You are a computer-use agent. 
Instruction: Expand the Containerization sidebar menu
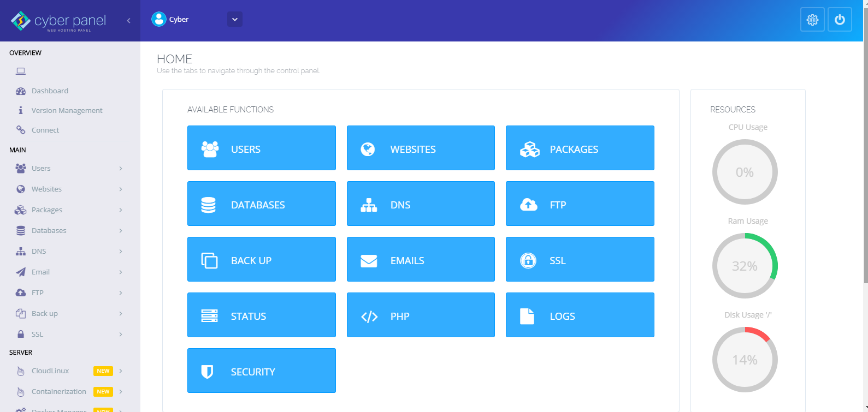tap(70, 391)
